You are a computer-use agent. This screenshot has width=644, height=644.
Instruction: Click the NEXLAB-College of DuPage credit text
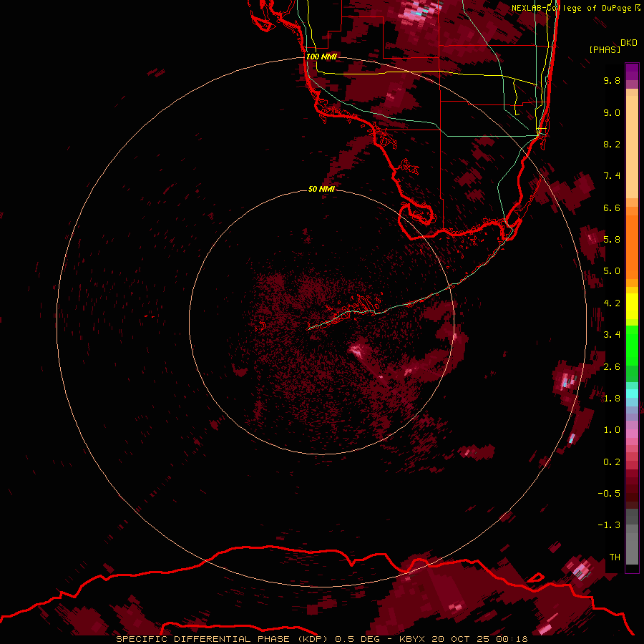pos(571,8)
